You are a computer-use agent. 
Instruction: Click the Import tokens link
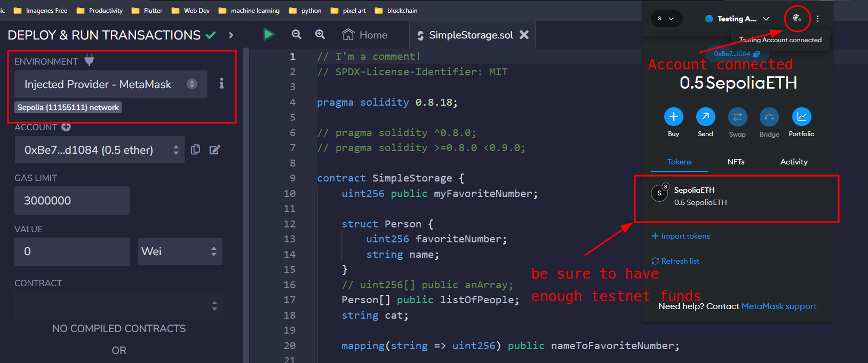[x=681, y=236]
